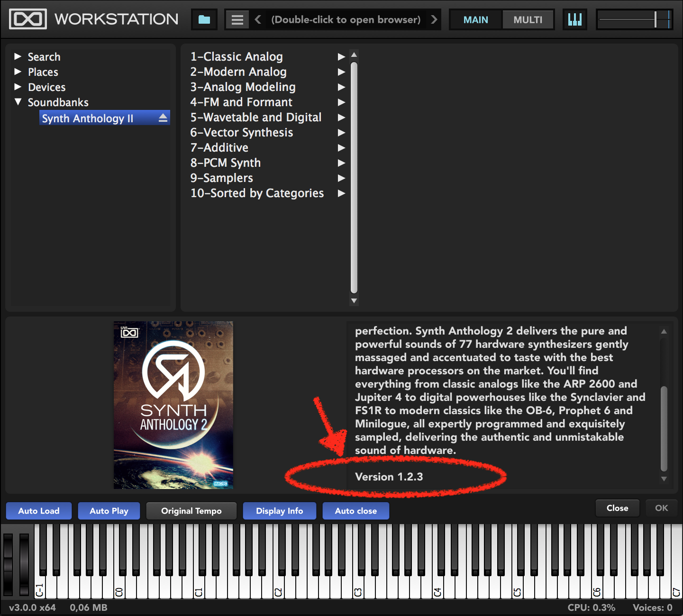Toggle Auto Play option

109,511
